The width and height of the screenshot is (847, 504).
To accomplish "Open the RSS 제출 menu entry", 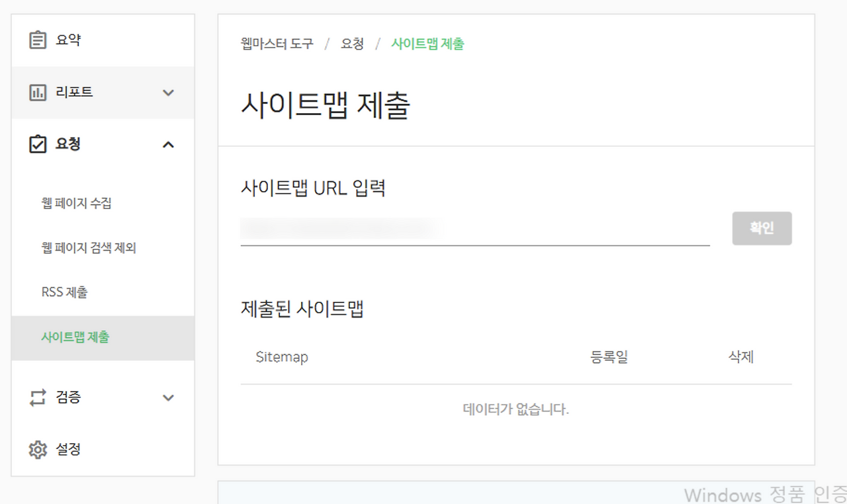I will click(x=64, y=292).
